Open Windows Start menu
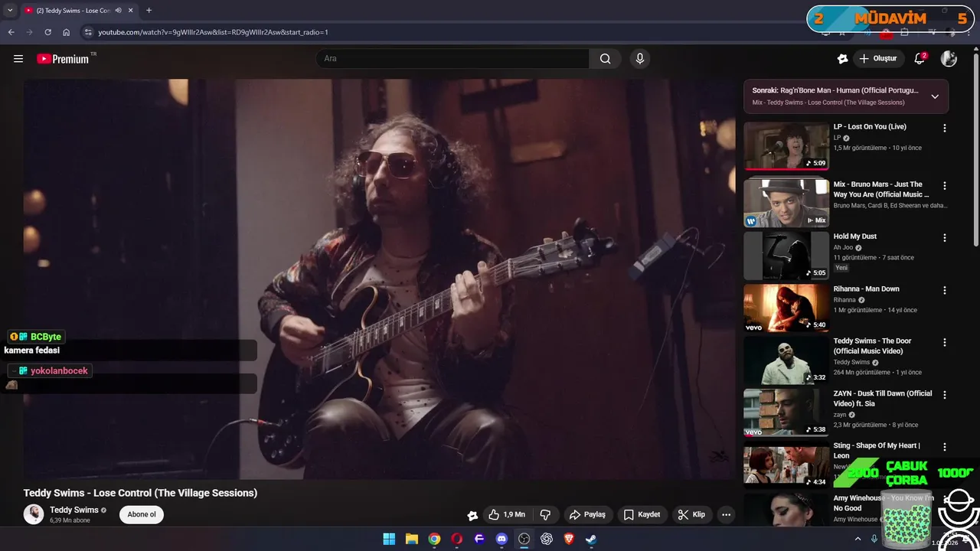 tap(389, 539)
